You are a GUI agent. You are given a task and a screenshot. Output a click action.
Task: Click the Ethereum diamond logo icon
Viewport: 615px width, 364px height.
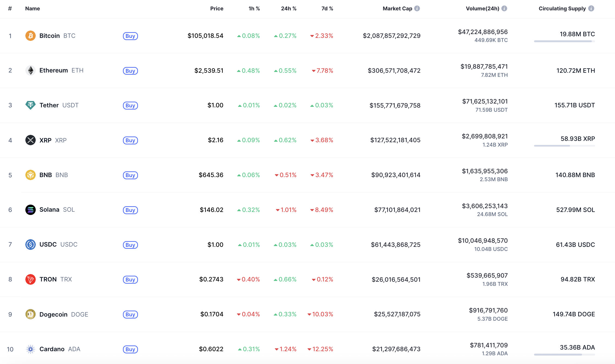pyautogui.click(x=31, y=71)
